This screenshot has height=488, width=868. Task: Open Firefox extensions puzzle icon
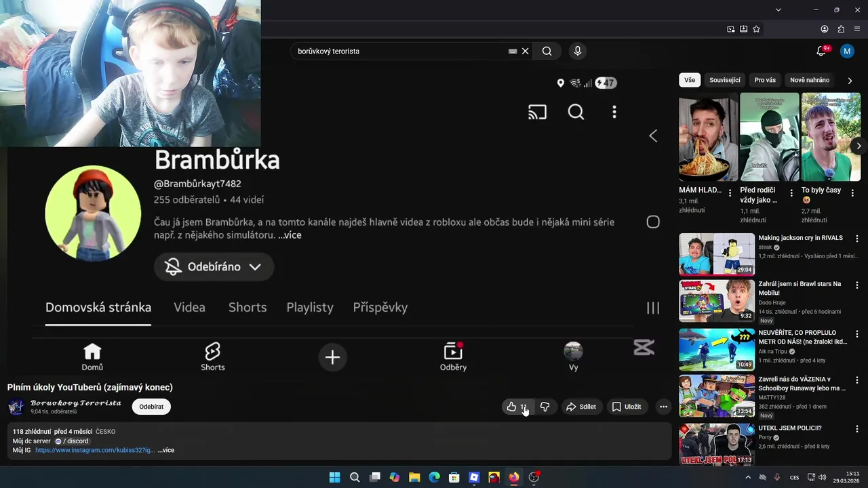pyautogui.click(x=841, y=29)
